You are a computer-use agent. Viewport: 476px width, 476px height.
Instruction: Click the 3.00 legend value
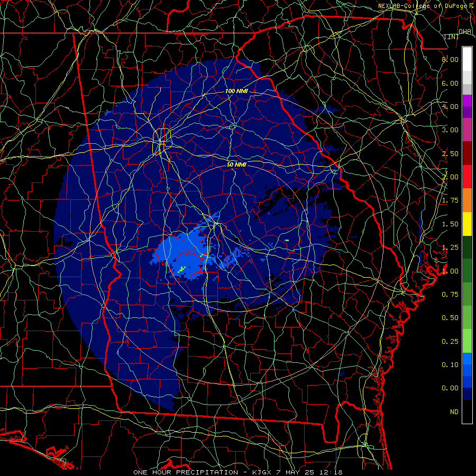(450, 130)
